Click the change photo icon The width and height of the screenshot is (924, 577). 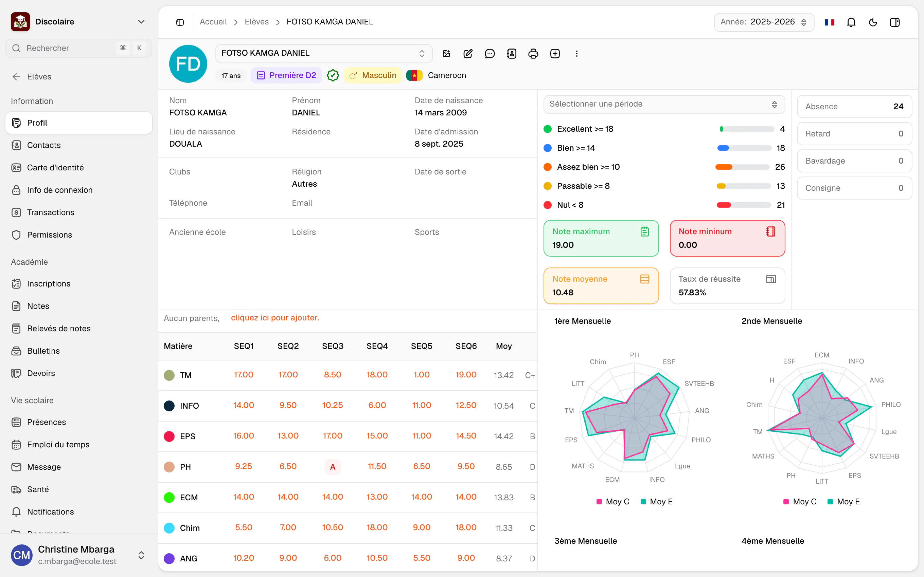pyautogui.click(x=446, y=53)
